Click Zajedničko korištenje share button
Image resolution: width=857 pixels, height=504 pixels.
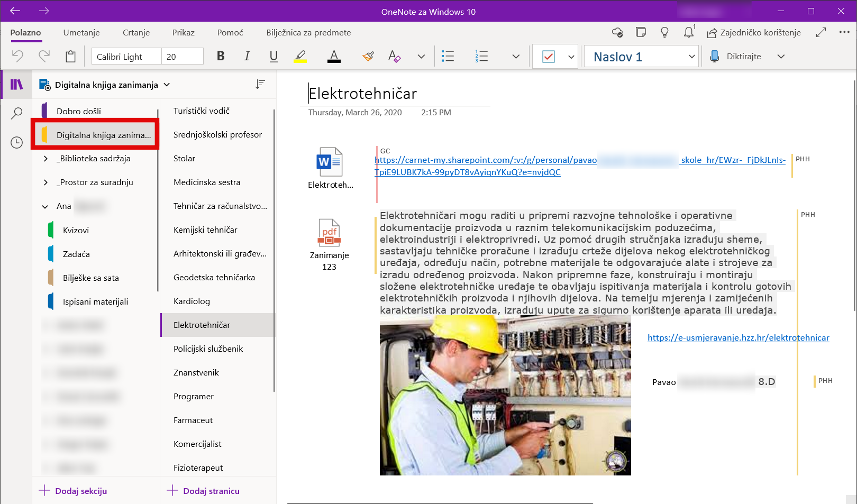[754, 32]
